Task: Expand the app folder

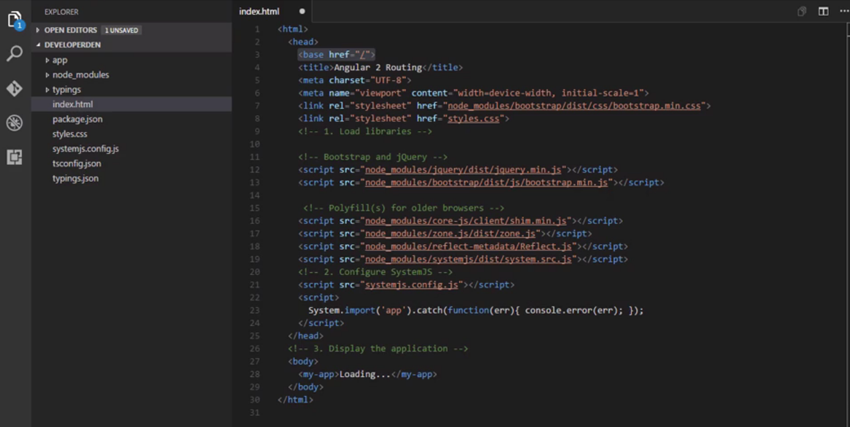Action: coord(131,60)
